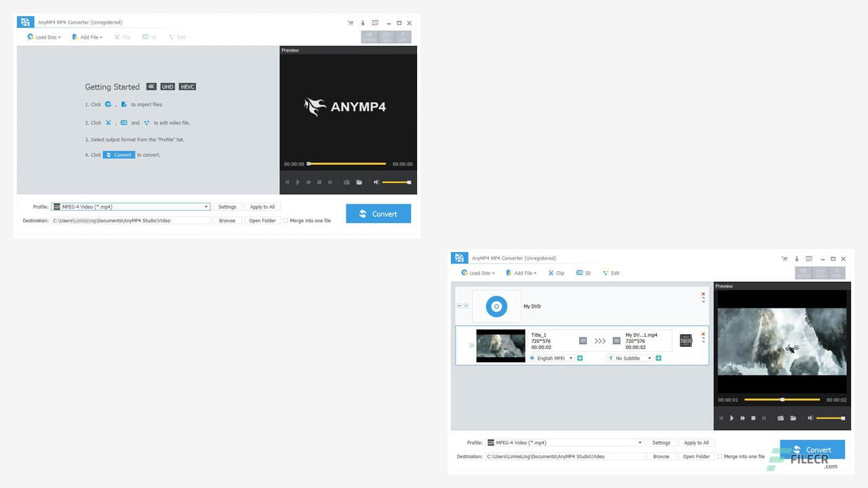868x488 pixels.
Task: Enable Merge into one file
Action: pos(720,456)
